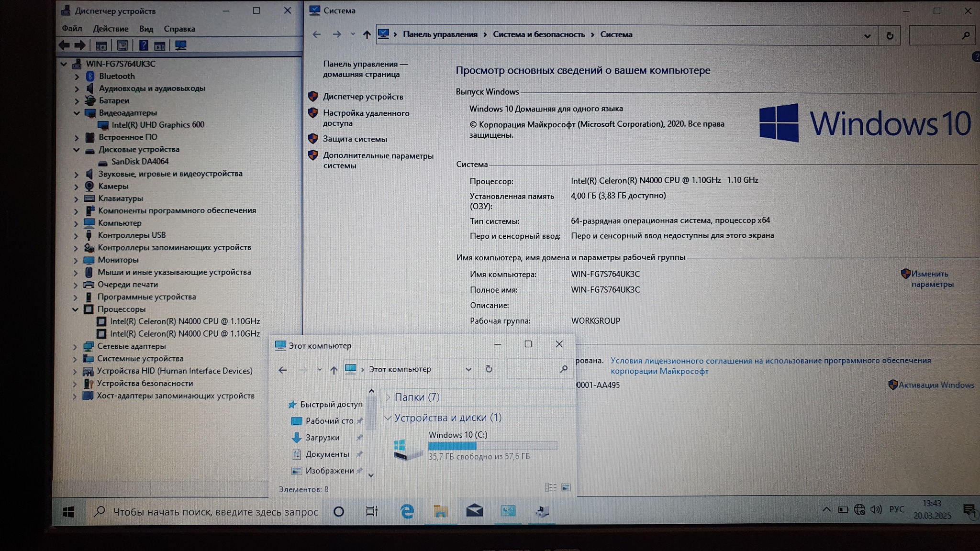Viewport: 980px width, 551px height.
Task: Click the Windows 10 (C:) disk usage bar
Action: [492, 446]
